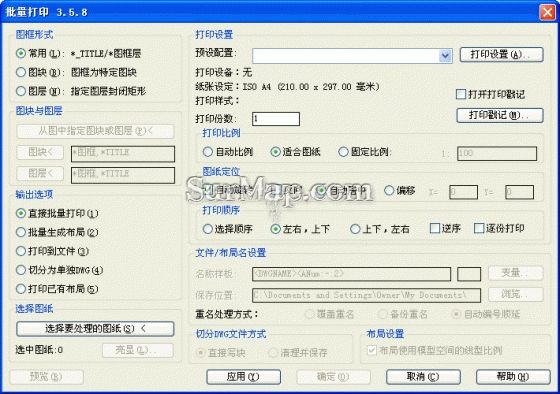Enable the 逐份打印 collate checkbox
Image resolution: width=560 pixels, height=394 pixels.
(x=479, y=228)
